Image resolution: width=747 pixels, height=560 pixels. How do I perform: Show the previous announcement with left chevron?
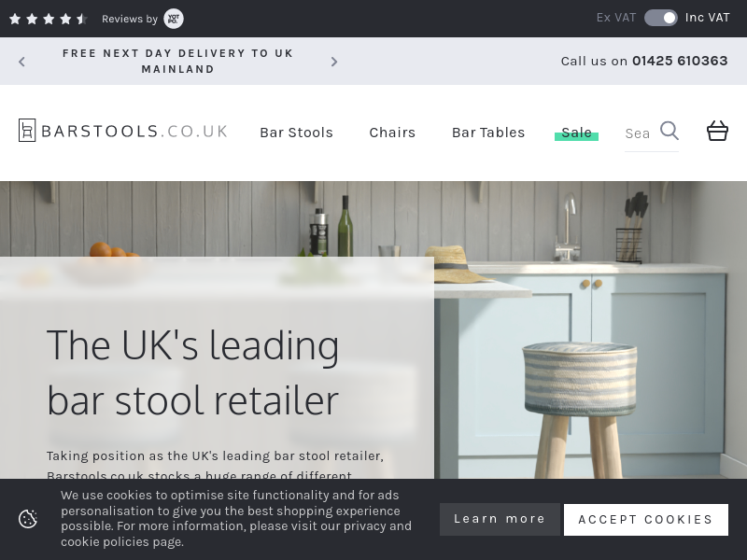coord(21,62)
